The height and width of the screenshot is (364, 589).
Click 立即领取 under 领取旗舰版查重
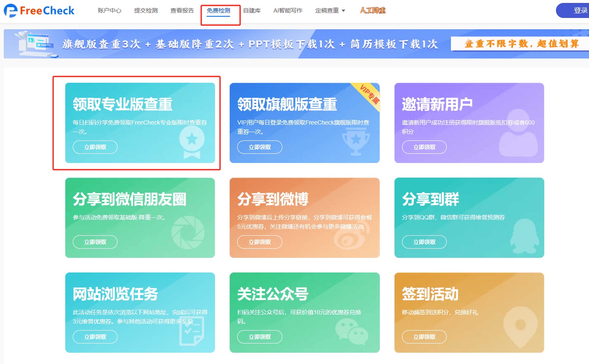[260, 147]
